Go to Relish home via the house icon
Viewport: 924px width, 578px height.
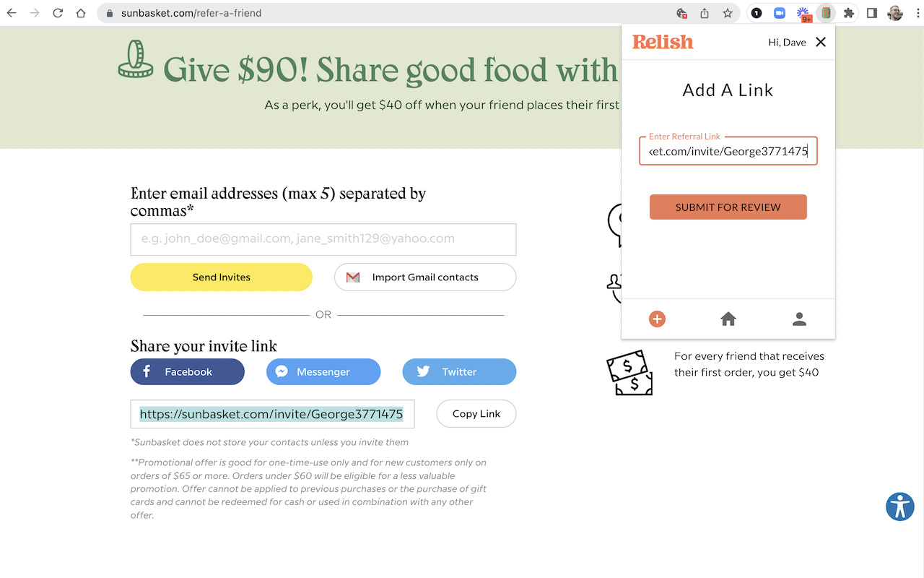click(728, 319)
